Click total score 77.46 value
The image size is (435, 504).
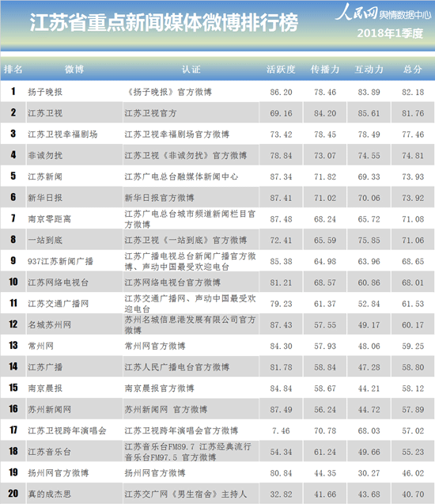point(413,135)
